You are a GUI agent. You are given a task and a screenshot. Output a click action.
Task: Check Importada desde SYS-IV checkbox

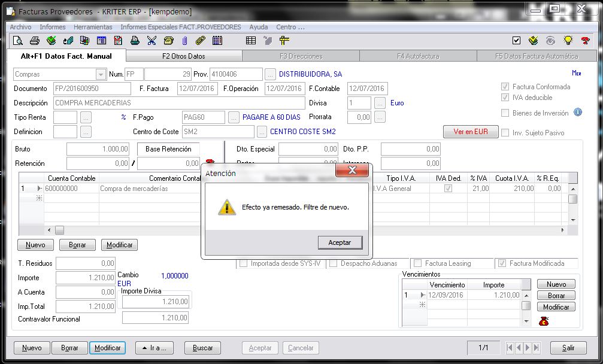(244, 263)
